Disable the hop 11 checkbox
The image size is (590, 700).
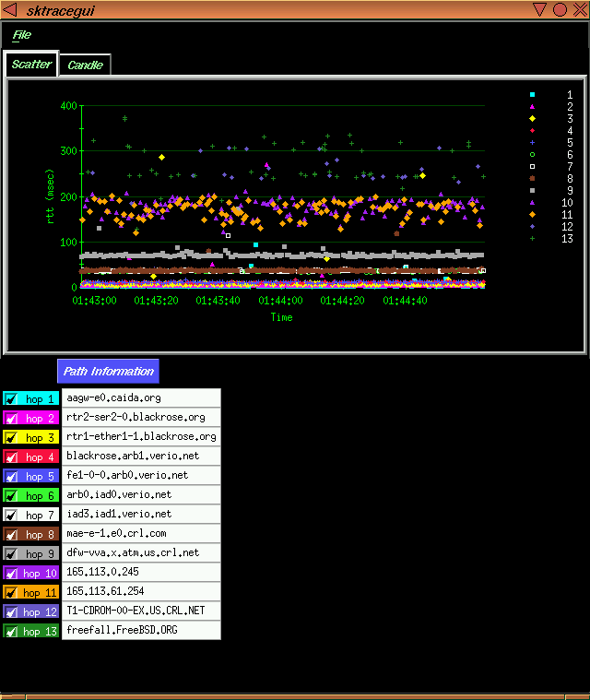(x=12, y=592)
